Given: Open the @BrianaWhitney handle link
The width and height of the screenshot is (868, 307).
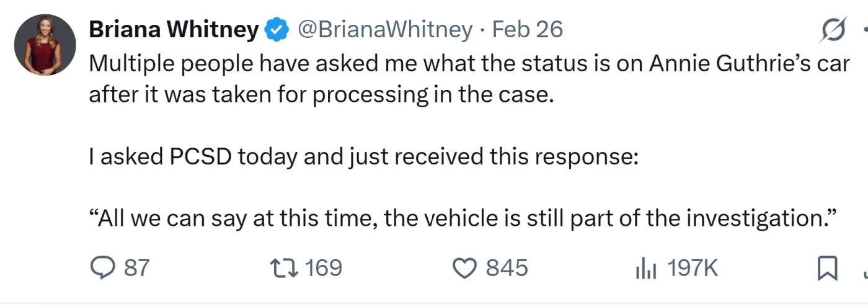Looking at the screenshot, I should coord(385,30).
